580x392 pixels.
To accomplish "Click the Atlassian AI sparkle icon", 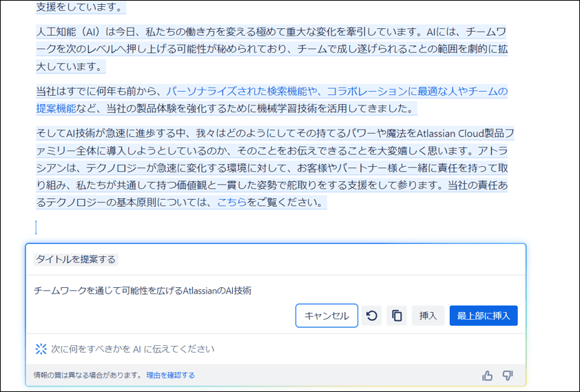I will click(x=41, y=349).
